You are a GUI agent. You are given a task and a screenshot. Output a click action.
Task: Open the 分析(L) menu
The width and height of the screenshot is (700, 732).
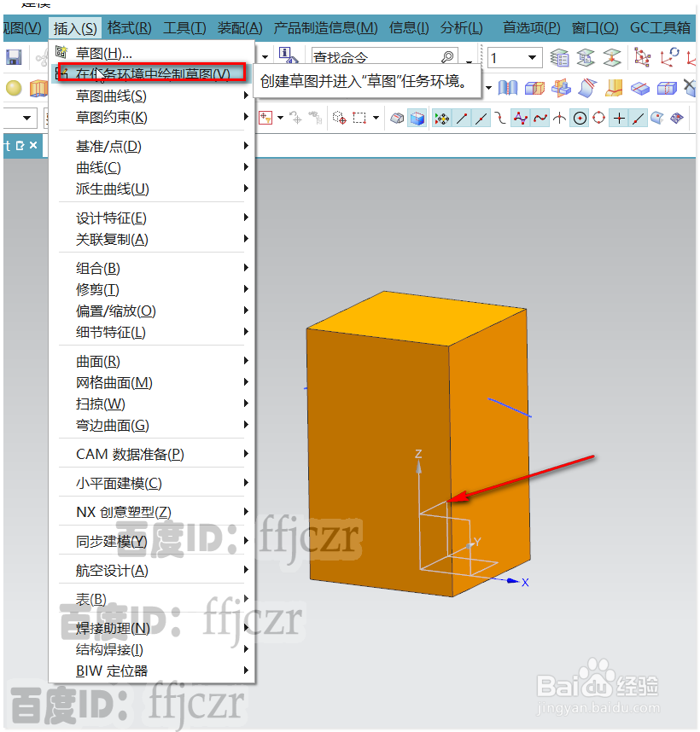click(461, 27)
